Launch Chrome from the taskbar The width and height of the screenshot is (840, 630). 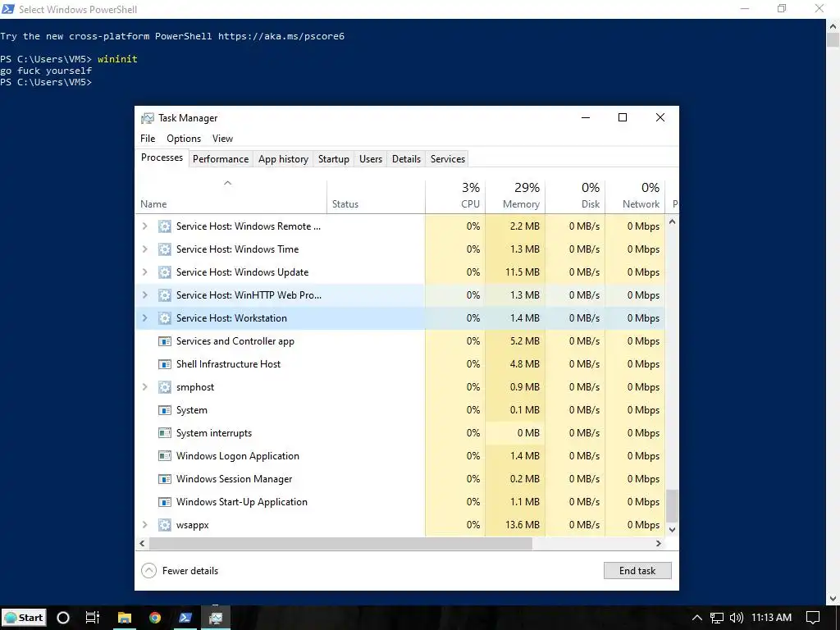pos(155,618)
